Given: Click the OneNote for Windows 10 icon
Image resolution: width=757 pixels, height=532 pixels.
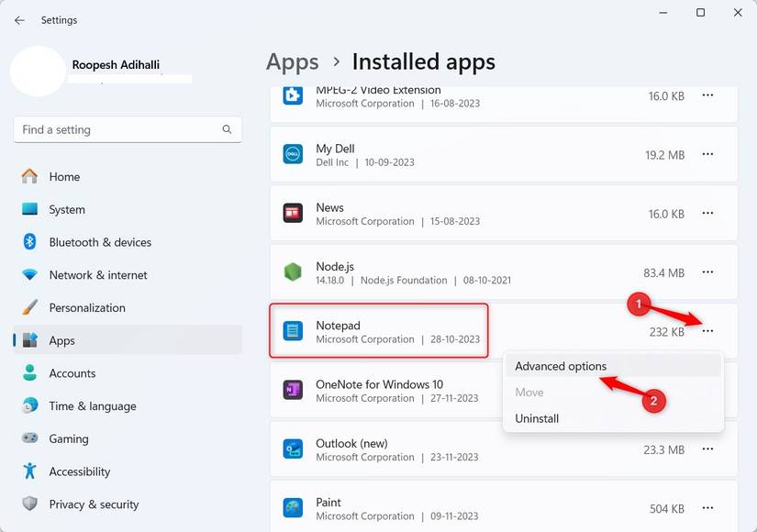Looking at the screenshot, I should 292,390.
